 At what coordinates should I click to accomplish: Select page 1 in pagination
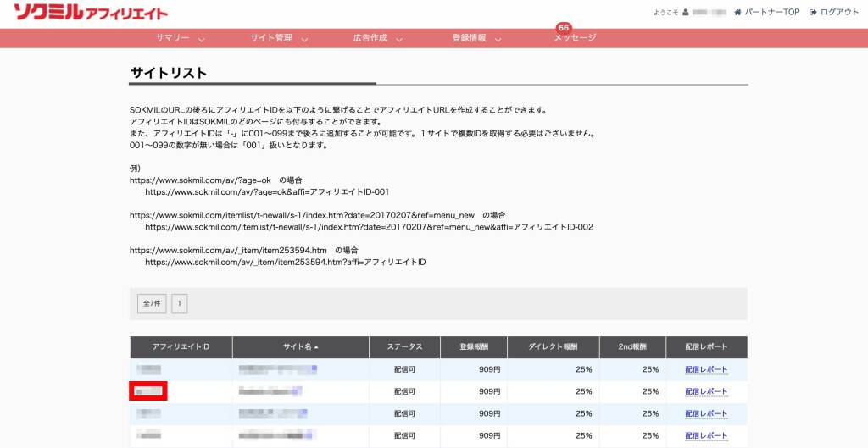pos(180,304)
